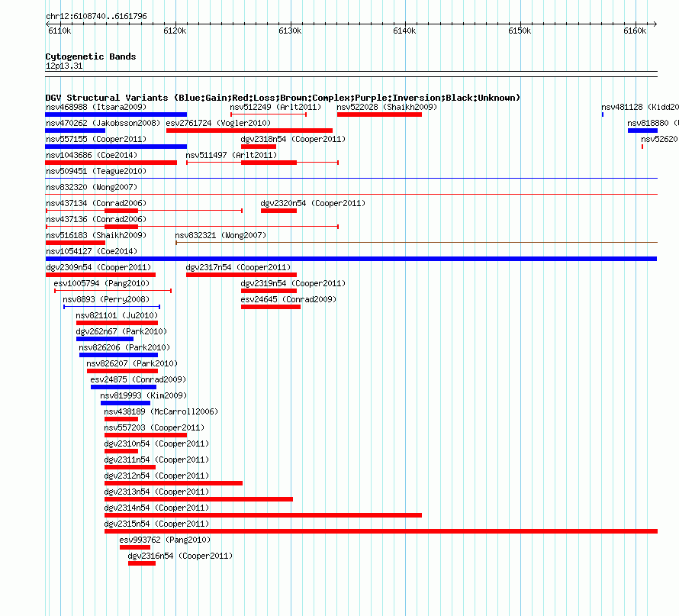Screen dimensions: 679x616
Task: Click the nsv481128 variant label
Action: tap(639, 107)
